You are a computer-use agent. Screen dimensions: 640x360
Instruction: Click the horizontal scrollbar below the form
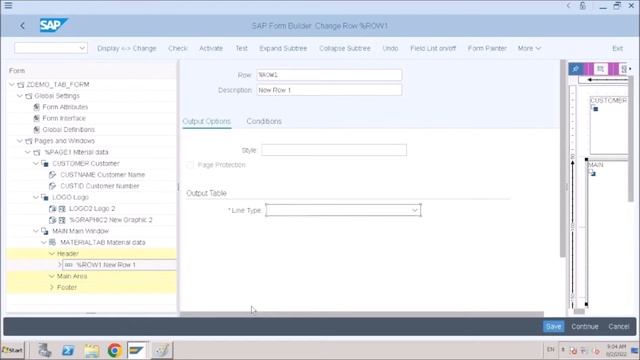[362, 314]
